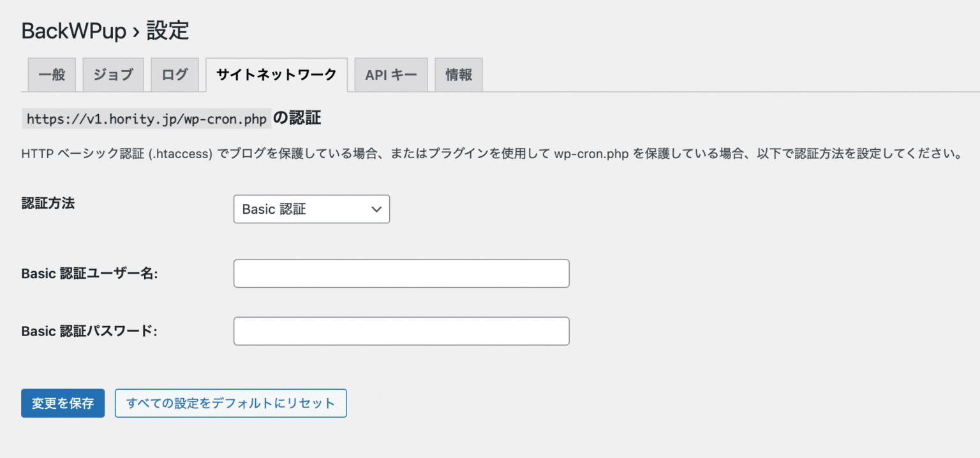
Task: Save the BackWPup changes
Action: (x=63, y=403)
